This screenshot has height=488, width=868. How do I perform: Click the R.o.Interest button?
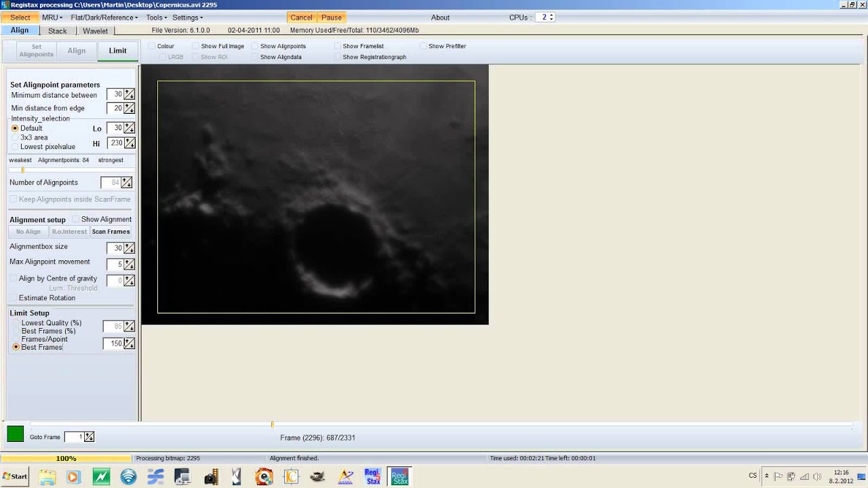click(69, 232)
